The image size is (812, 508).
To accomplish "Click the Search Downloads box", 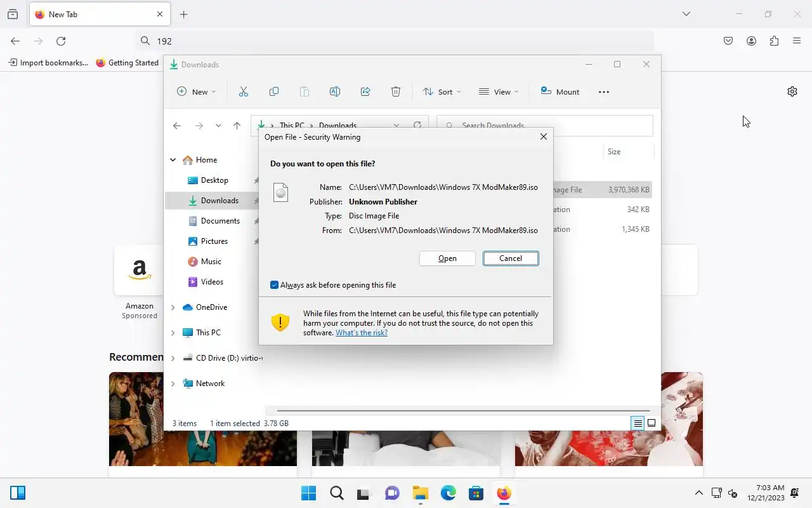I will 544,126.
